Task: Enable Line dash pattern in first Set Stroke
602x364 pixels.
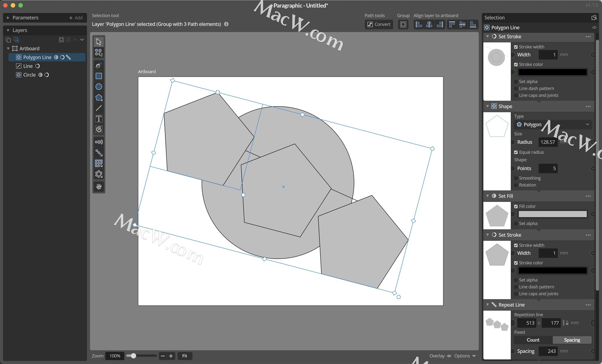Action: pyautogui.click(x=516, y=89)
